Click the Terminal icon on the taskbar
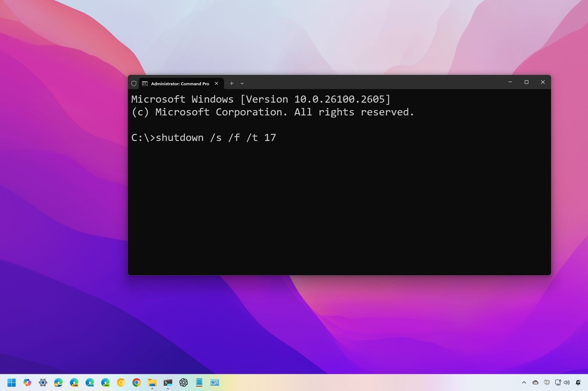Viewport: 588px width, 391px height. 168,382
